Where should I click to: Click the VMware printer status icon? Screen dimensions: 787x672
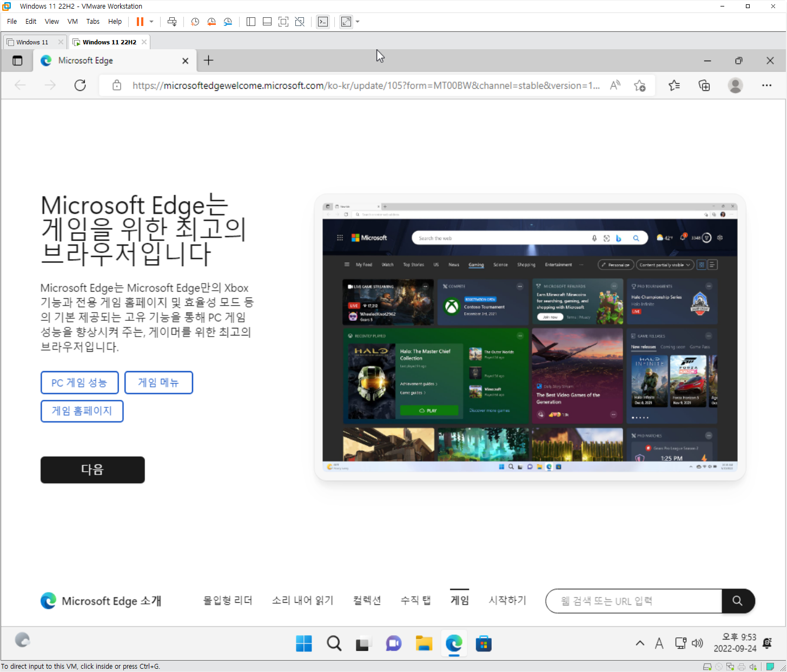tap(742, 667)
